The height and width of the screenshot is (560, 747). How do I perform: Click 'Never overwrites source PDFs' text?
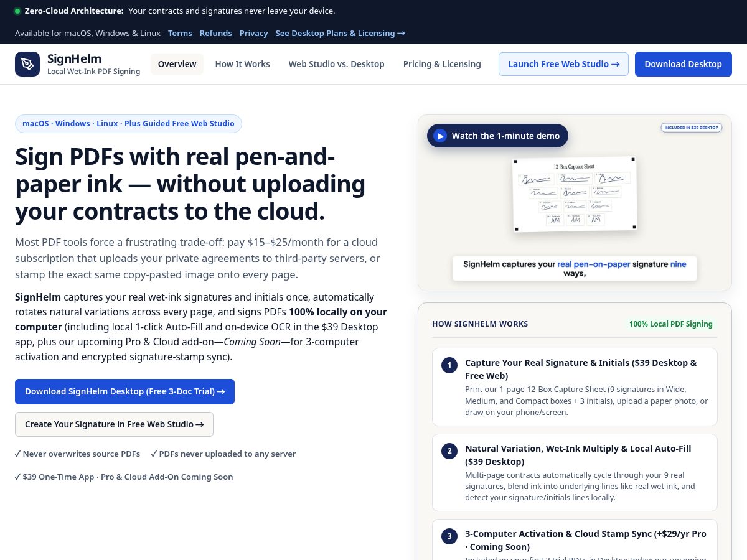click(78, 454)
